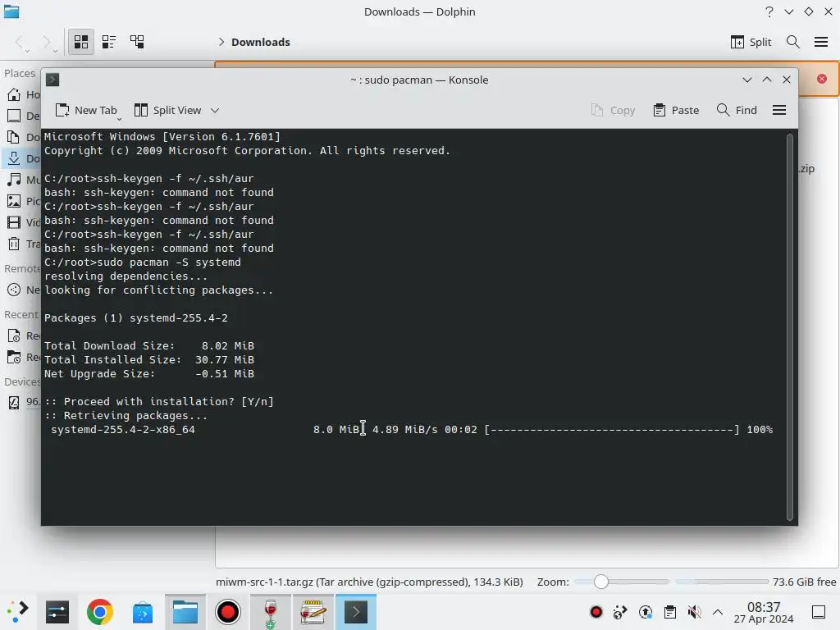The image size is (840, 630).
Task: Select Home in the Places panel
Action: 22,95
